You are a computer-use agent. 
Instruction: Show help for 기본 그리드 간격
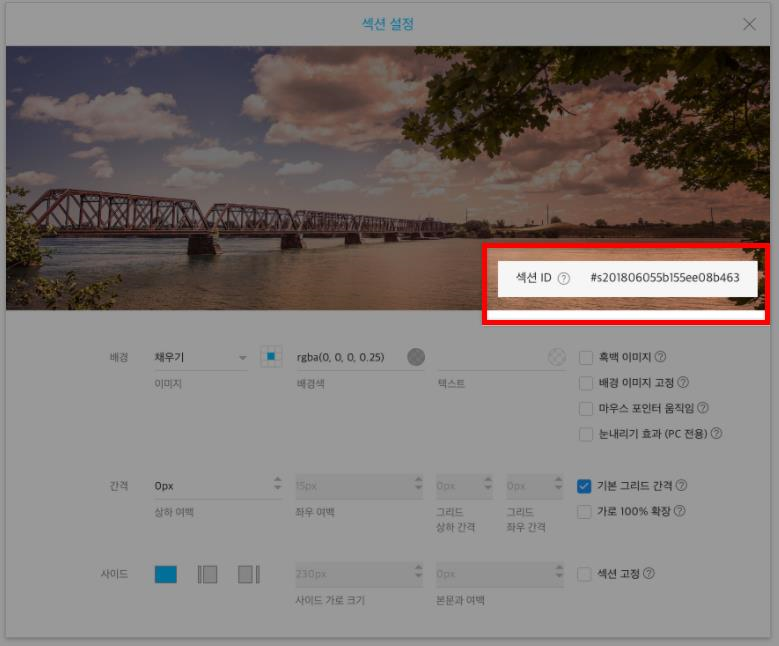[682, 485]
